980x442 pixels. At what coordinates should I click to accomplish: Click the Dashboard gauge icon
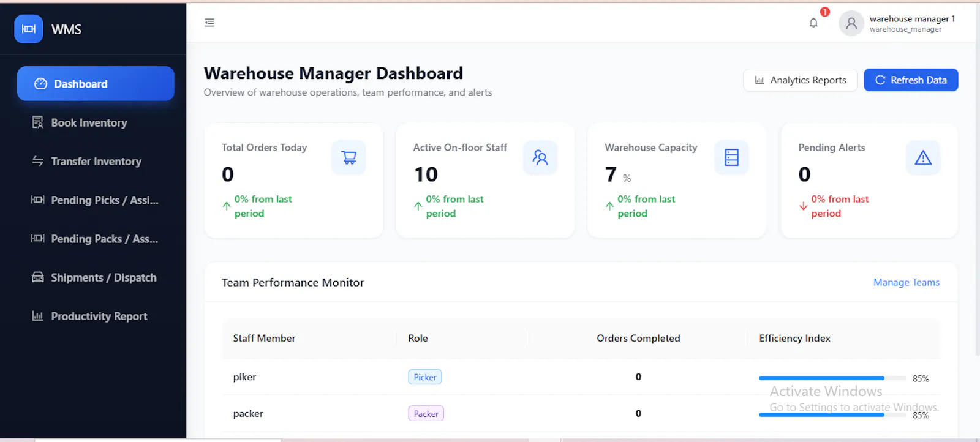coord(40,84)
